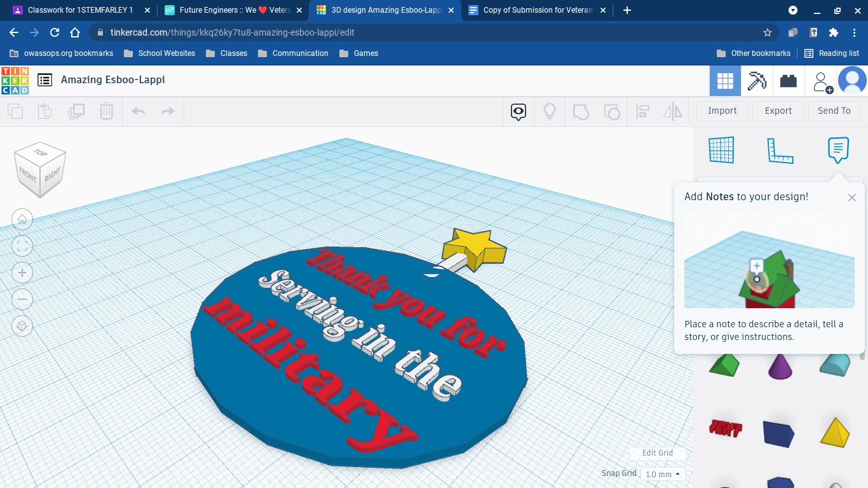868x488 pixels.
Task: Select the Workplane tool
Action: pyautogui.click(x=722, y=150)
